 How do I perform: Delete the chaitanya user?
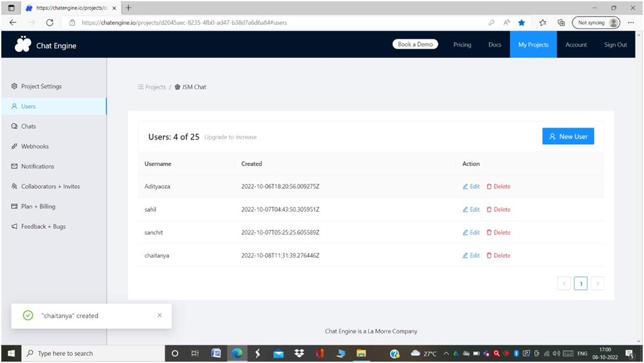coord(499,255)
